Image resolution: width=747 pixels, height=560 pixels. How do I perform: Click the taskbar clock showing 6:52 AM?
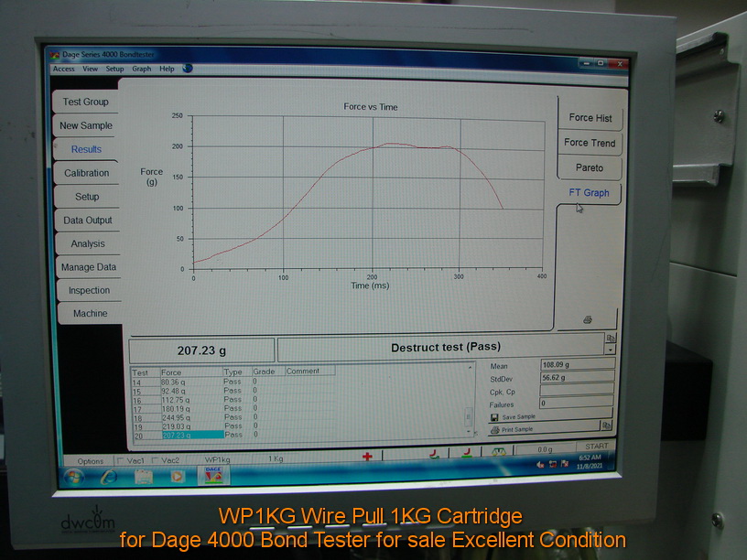590,461
